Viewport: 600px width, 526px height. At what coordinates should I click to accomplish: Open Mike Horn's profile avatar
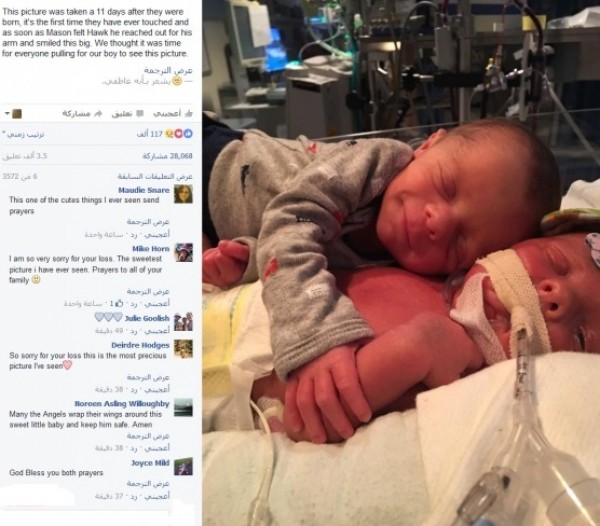click(184, 252)
